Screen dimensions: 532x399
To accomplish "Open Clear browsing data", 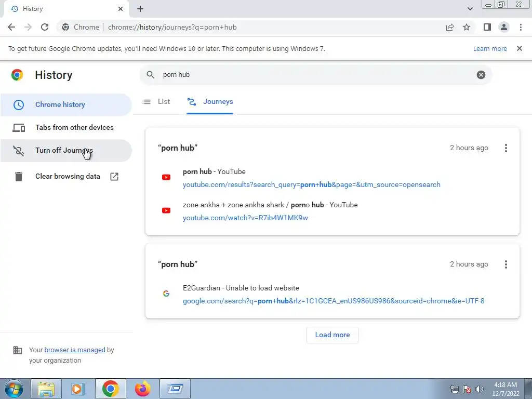I will click(x=66, y=177).
